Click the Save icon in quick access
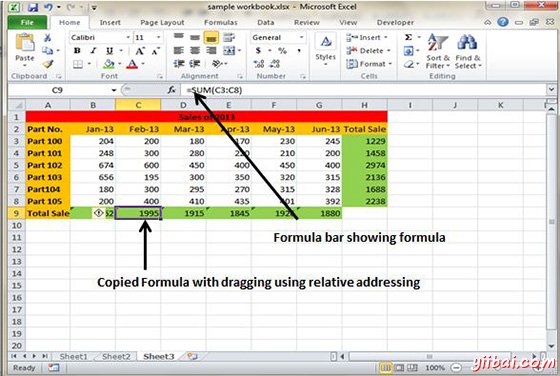This screenshot has width=560, height=376. pos(32,7)
